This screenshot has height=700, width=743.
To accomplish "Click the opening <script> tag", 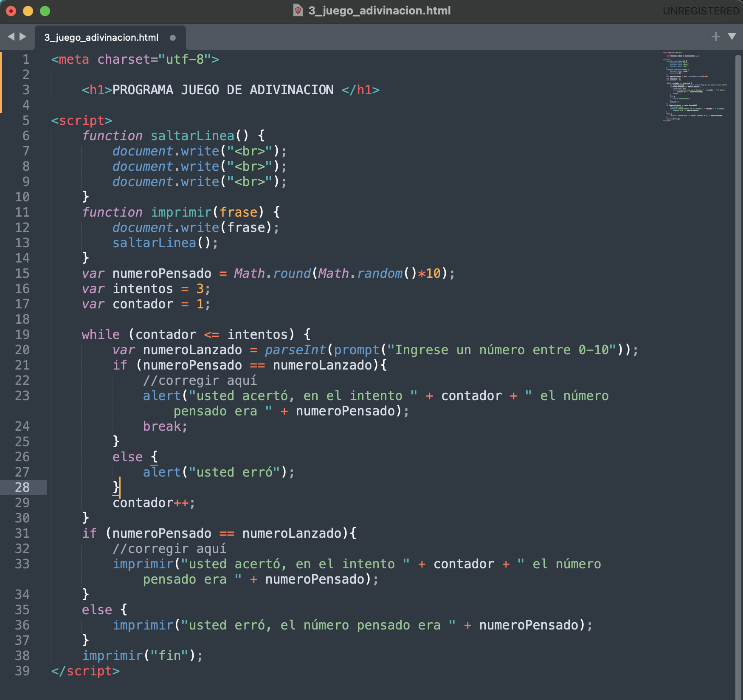I will tap(82, 121).
